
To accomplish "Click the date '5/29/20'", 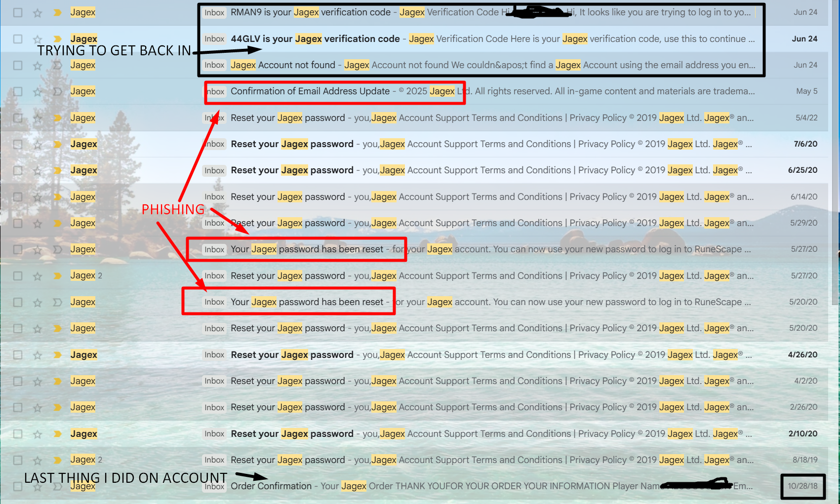I will coord(803,223).
